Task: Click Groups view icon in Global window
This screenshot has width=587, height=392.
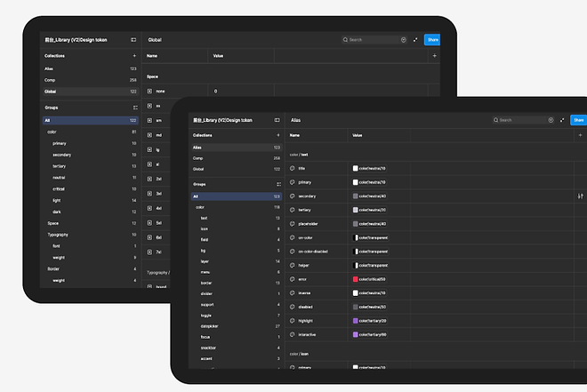Action: [135, 108]
